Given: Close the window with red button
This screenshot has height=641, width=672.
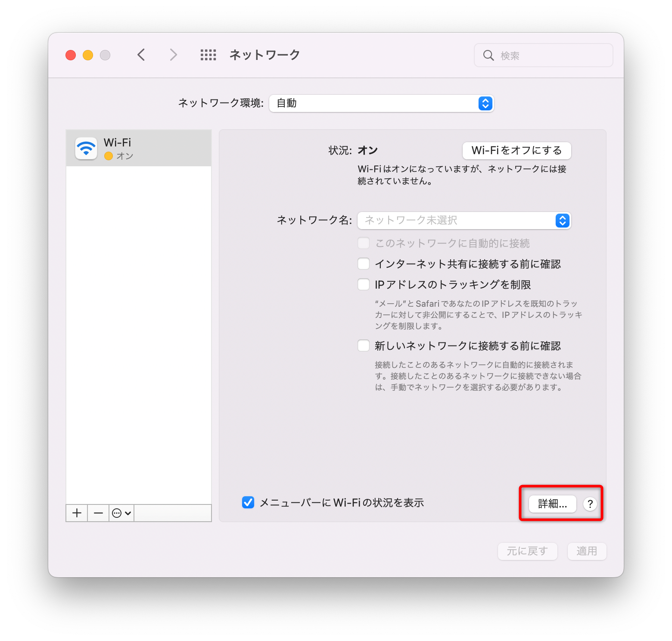Looking at the screenshot, I should [71, 55].
